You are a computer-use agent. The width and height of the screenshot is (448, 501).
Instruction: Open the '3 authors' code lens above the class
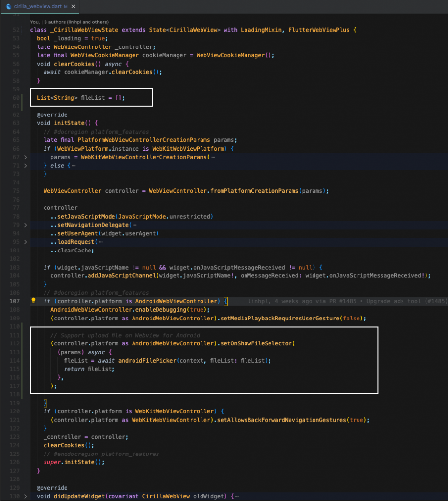(69, 22)
